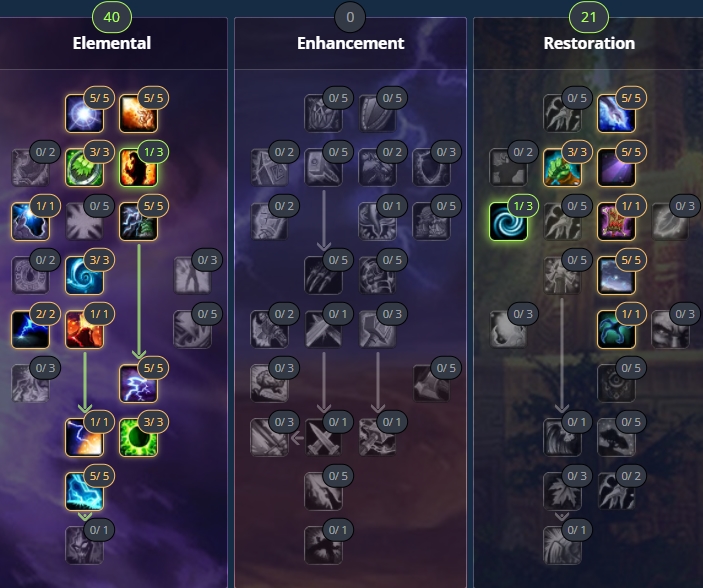The height and width of the screenshot is (588, 703).
Task: Select crossed swords 0/1 talent in Enhancement
Action: point(323,329)
